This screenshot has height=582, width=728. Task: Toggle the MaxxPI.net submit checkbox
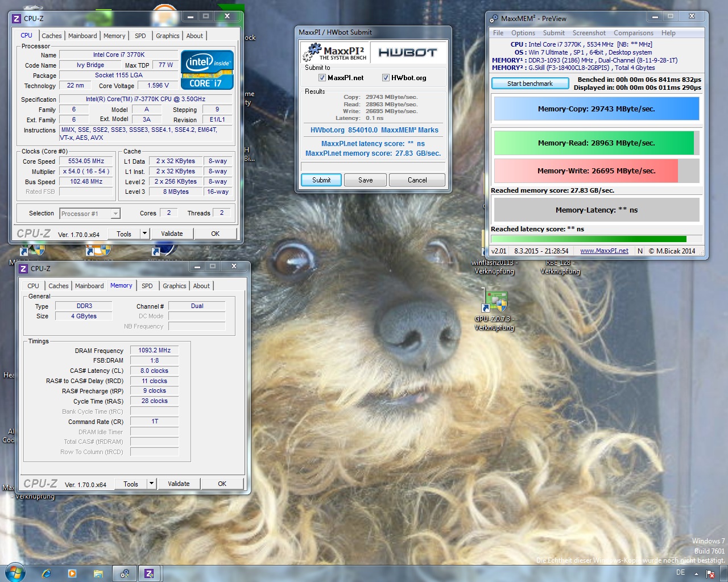tap(322, 78)
